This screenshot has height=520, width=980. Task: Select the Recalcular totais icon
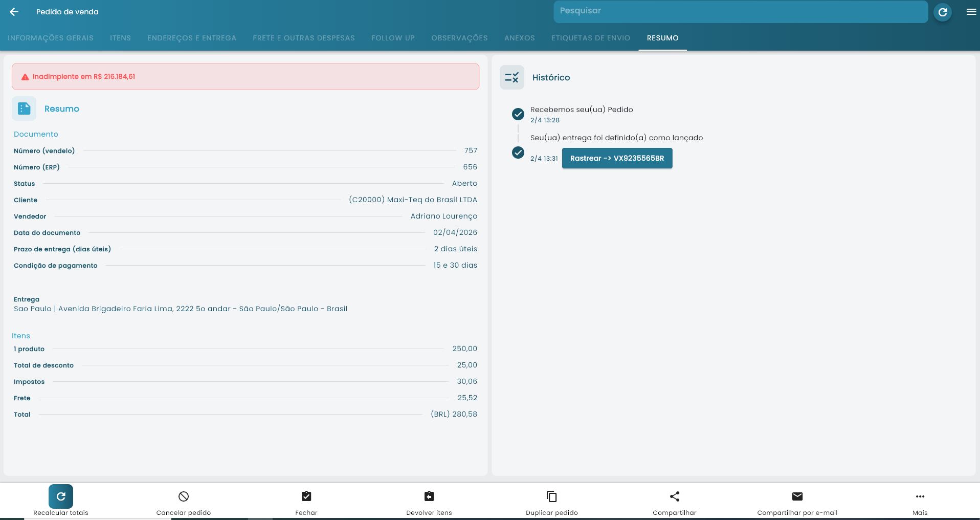click(x=60, y=496)
